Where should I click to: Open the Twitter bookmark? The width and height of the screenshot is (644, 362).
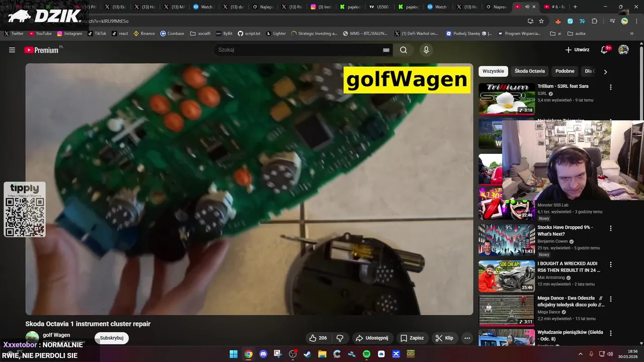point(14,33)
